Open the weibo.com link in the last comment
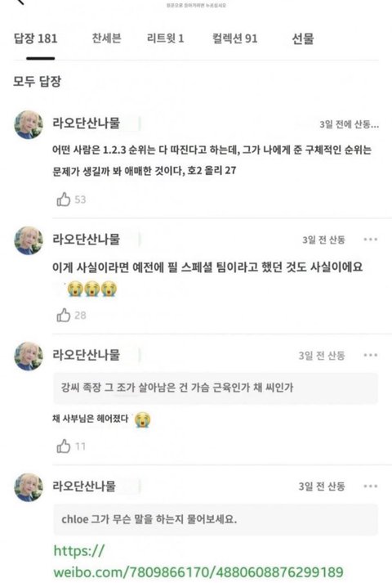Viewport: 392px width, 583px height. pos(198,561)
